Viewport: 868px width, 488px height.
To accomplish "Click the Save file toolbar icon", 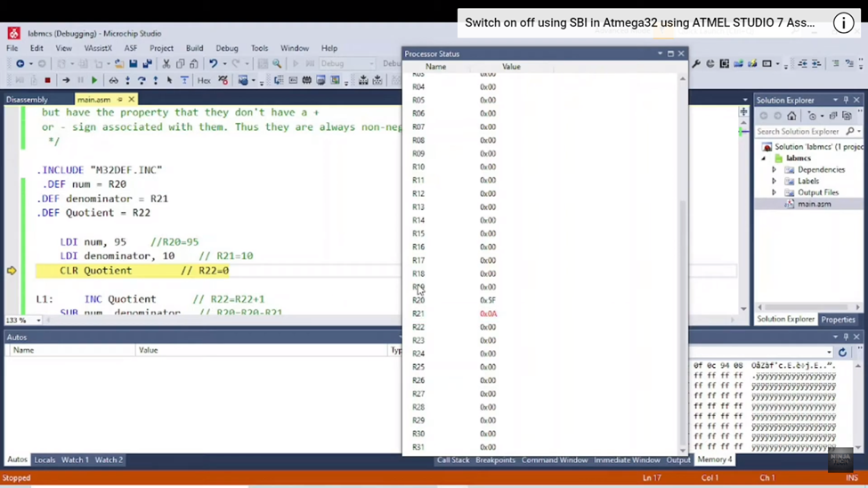I will click(133, 64).
